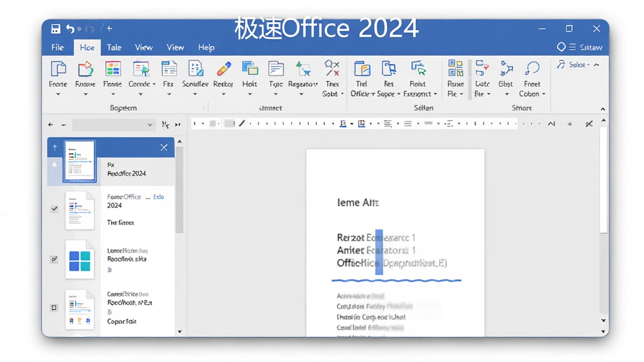
Task: Close the selected Pezdffice 2024 panel item
Action: (164, 148)
